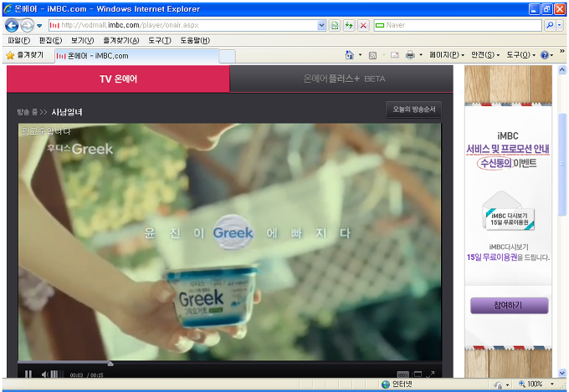
Task: Click the 서비스 및 프로모션 안내 link
Action: (508, 149)
